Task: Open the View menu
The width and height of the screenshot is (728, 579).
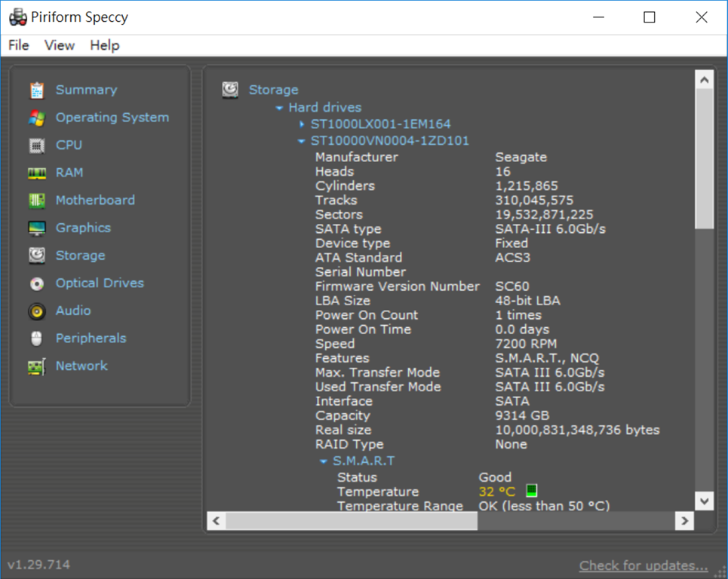Action: (x=60, y=45)
